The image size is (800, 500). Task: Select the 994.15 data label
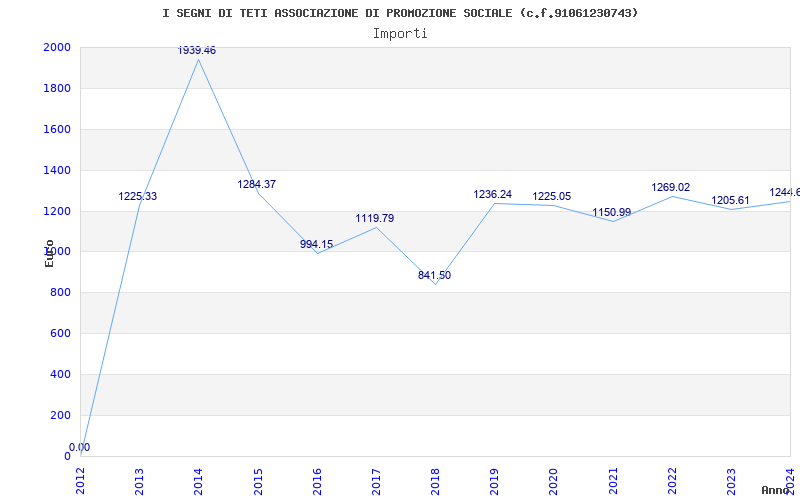316,244
